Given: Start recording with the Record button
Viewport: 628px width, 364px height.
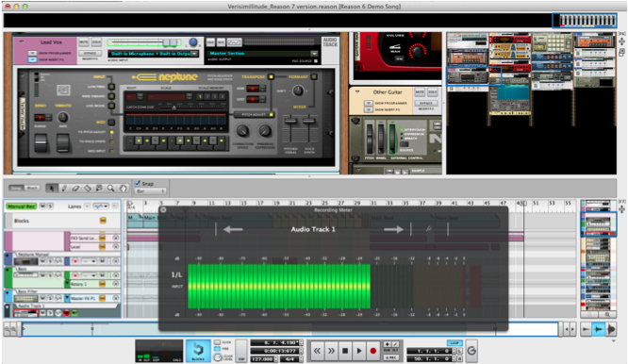Looking at the screenshot, I should click(373, 351).
